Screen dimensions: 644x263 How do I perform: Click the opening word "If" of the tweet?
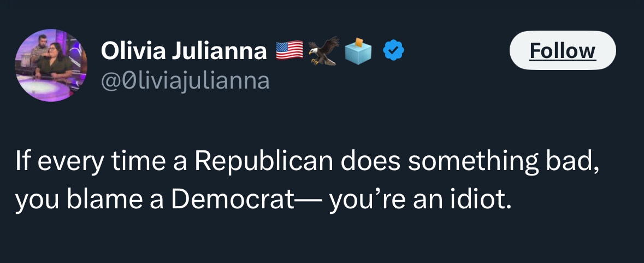coord(21,163)
